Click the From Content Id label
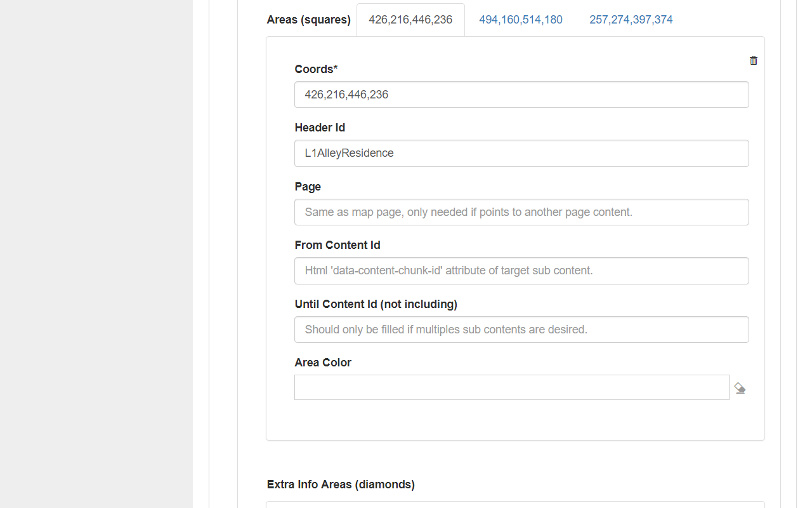 337,245
